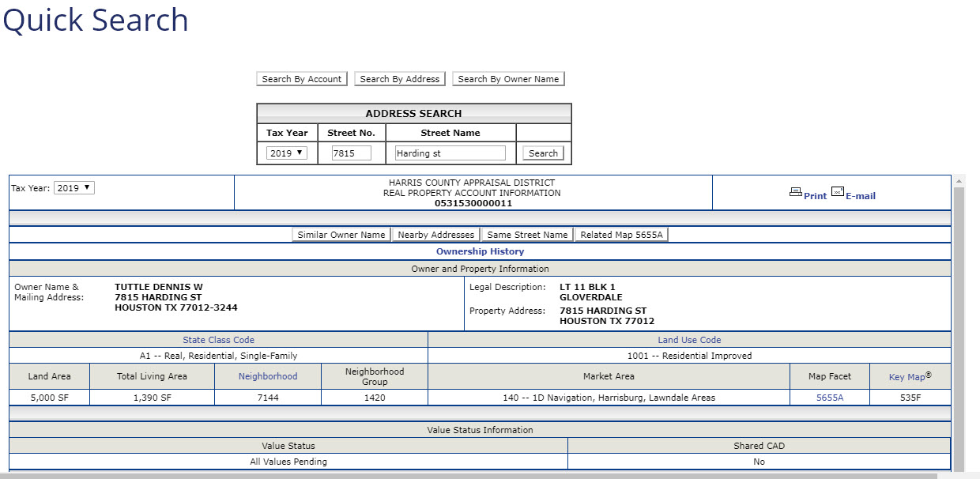Open the Neighborhood column link
The image size is (980, 479).
coord(268,376)
